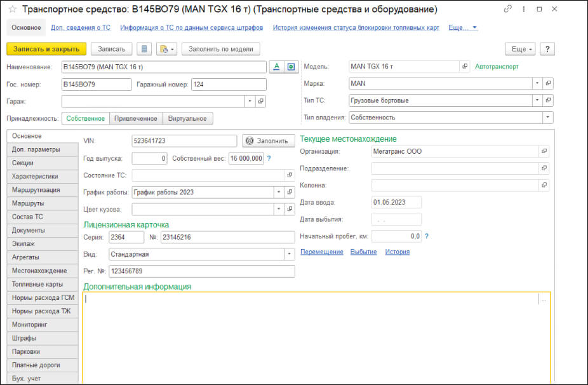Open История изменения статуса блокировки топливных карт
This screenshot has height=385, width=588.
coord(356,27)
